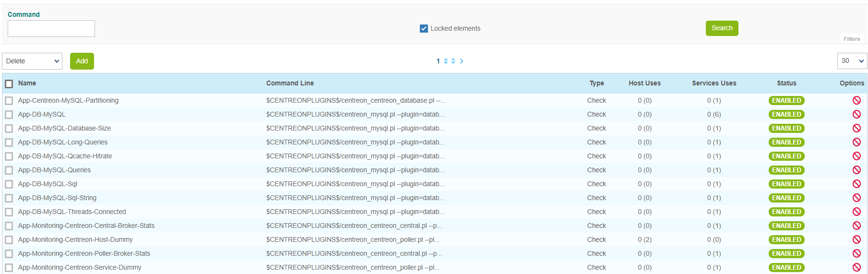
Task: Disable the App-Centreon-MySQL-Partitioning command via its icon
Action: [x=856, y=100]
